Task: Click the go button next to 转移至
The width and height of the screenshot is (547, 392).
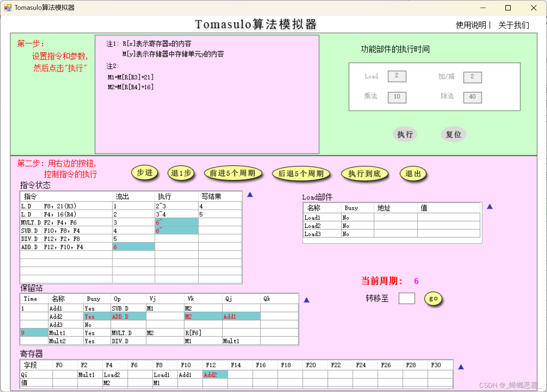Action: coord(433,299)
